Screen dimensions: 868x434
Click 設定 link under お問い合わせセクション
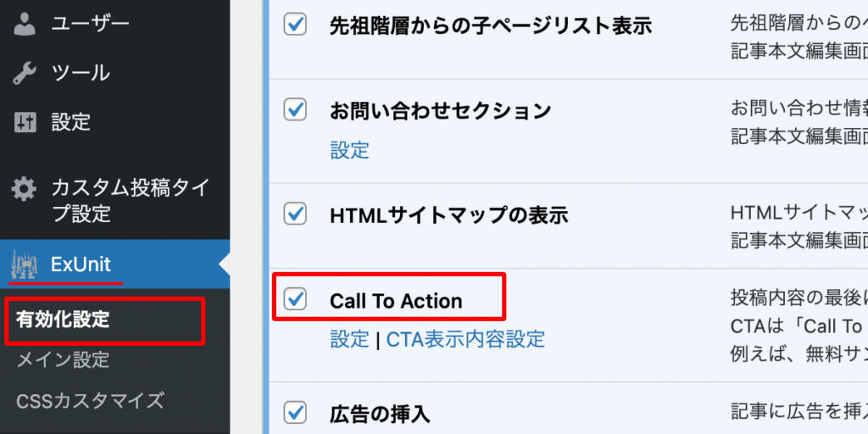[349, 151]
